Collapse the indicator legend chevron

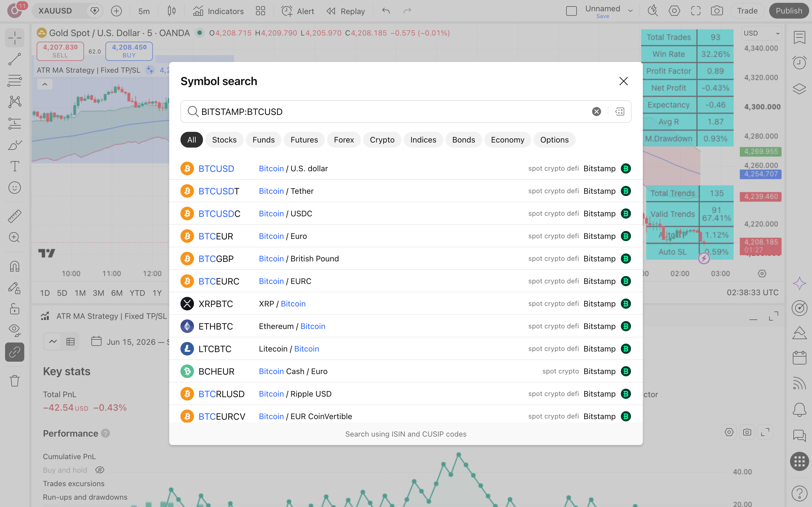click(45, 84)
